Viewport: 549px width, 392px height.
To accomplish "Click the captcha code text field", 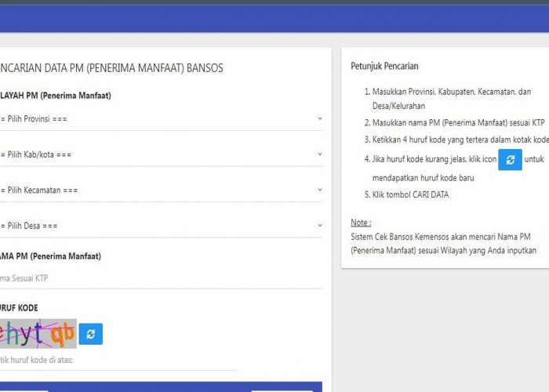I will (118, 361).
